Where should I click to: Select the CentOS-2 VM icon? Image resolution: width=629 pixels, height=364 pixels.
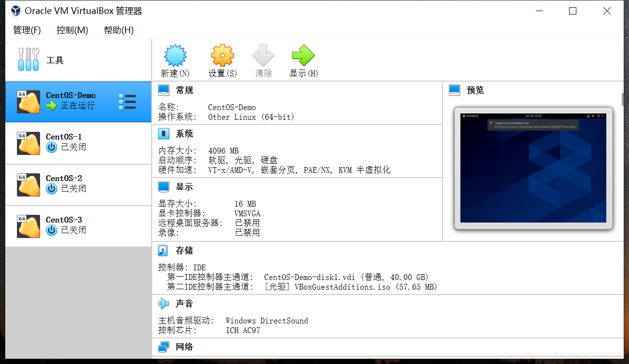29,185
